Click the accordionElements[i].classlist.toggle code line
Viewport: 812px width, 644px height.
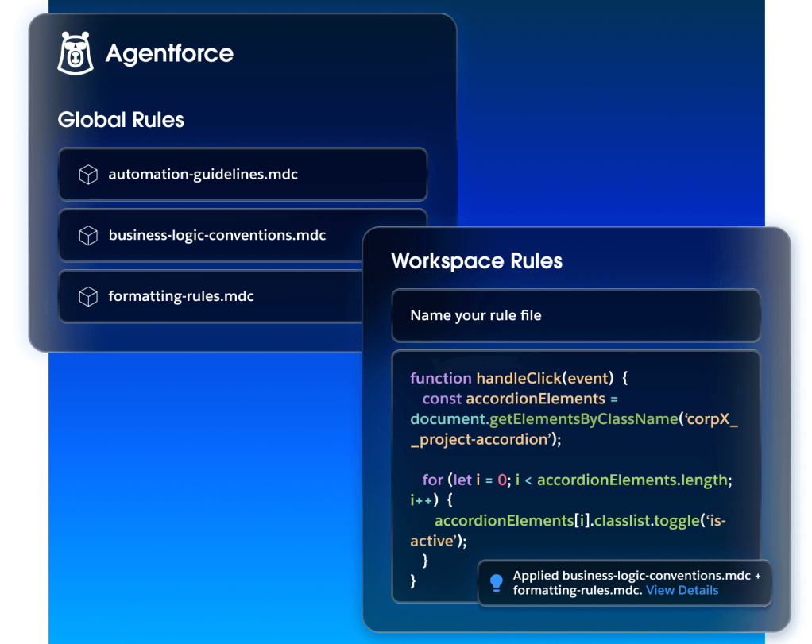580,520
